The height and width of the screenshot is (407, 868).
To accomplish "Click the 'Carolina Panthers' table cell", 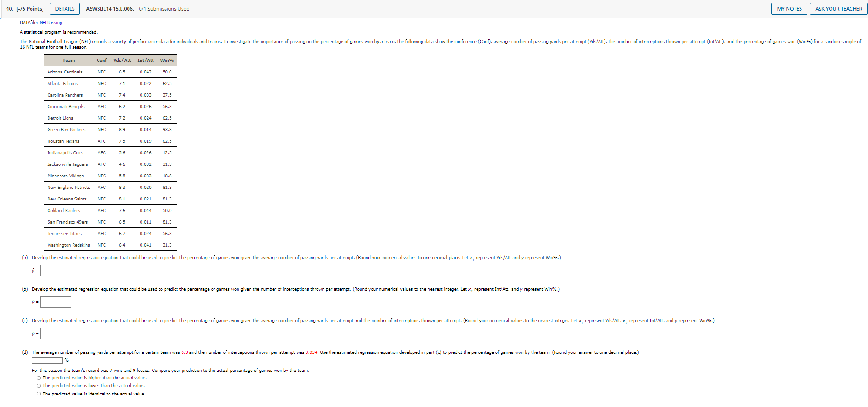I will pyautogui.click(x=68, y=95).
